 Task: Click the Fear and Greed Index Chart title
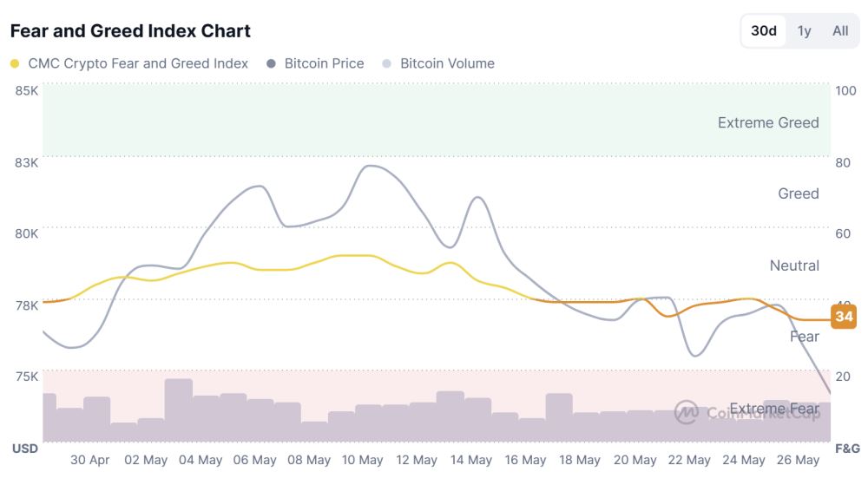131,31
